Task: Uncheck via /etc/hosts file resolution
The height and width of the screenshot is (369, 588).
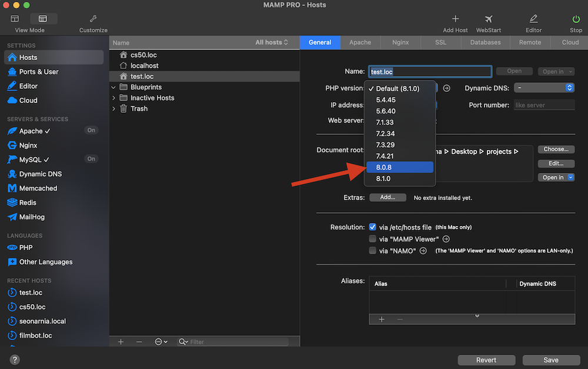Action: [373, 227]
